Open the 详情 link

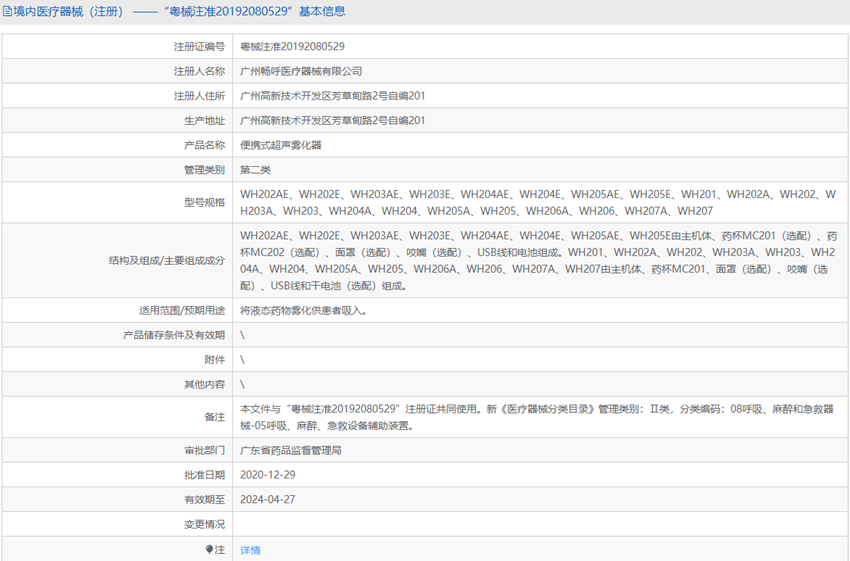pyautogui.click(x=250, y=550)
